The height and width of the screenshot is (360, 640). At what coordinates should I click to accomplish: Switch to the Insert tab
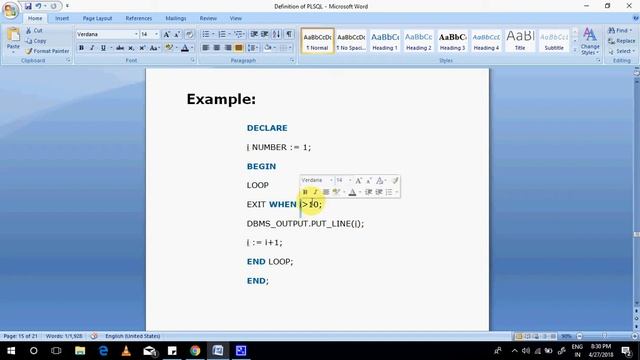pos(62,18)
